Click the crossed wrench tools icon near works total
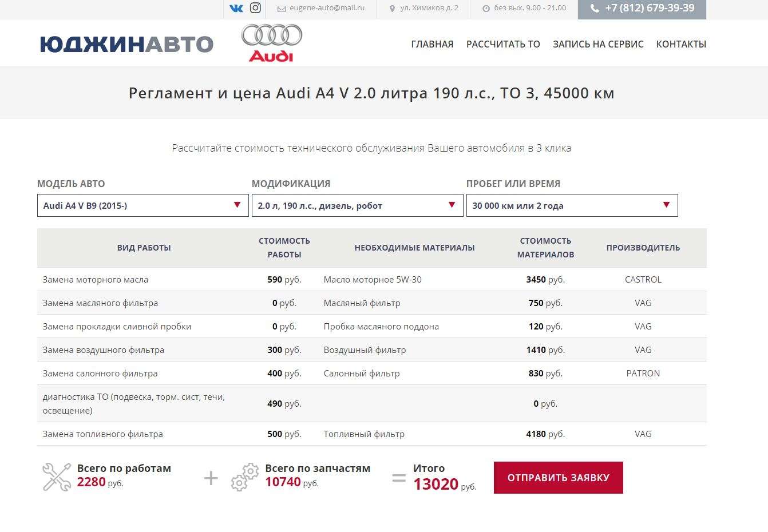Image resolution: width=768 pixels, height=532 pixels. pyautogui.click(x=56, y=477)
